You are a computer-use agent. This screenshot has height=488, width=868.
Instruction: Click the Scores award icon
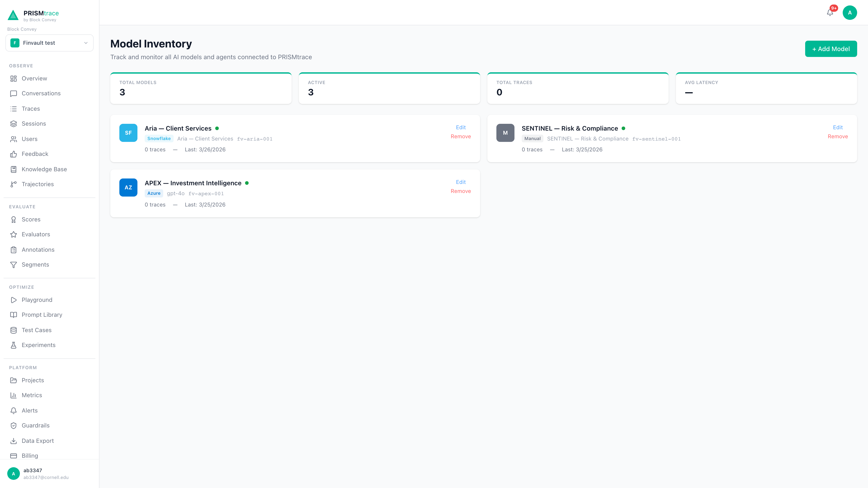(14, 220)
